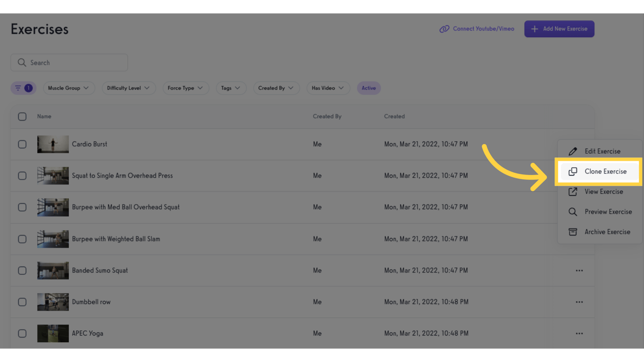Click the Active filter chip
644x362 pixels.
pyautogui.click(x=369, y=88)
